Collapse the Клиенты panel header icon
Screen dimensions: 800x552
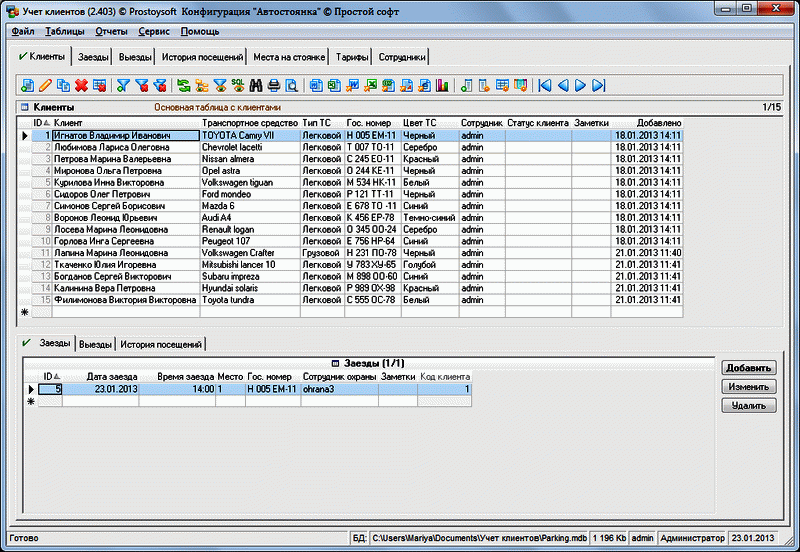coord(24,107)
